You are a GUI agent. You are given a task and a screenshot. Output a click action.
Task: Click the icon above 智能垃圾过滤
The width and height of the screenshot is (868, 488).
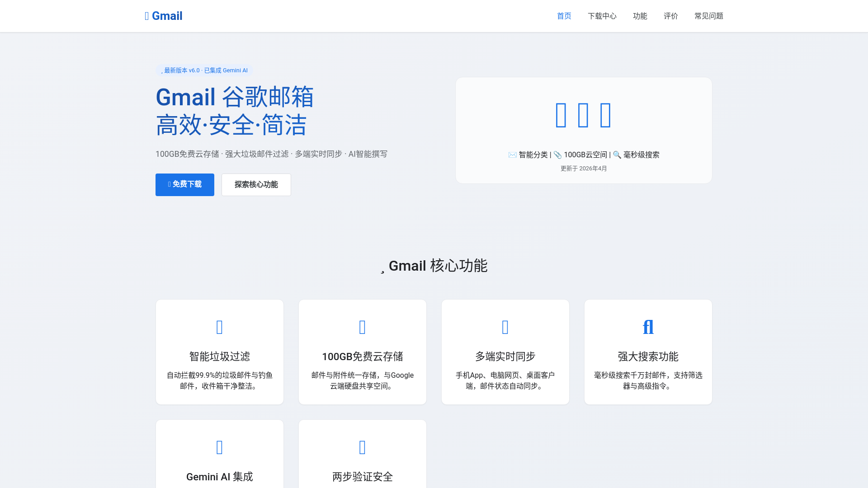click(x=220, y=327)
